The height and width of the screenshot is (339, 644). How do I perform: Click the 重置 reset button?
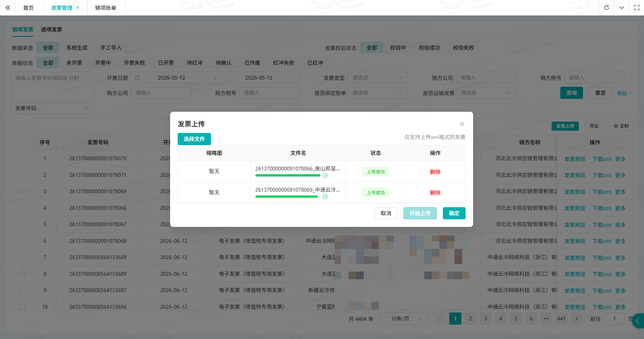coord(600,93)
